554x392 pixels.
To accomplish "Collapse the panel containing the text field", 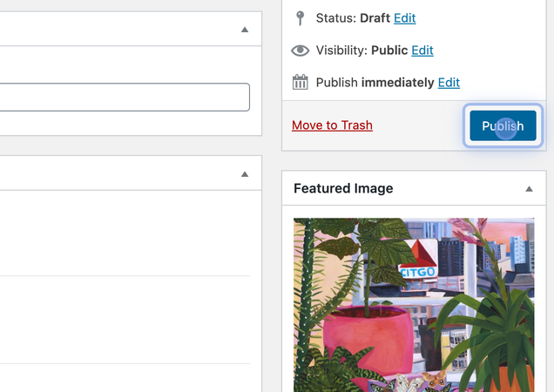I will 245,30.
